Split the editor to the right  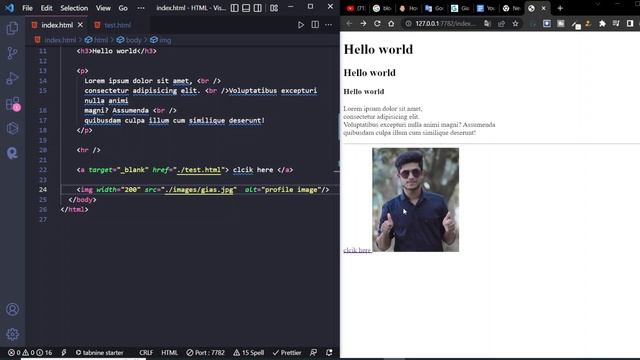coord(315,25)
